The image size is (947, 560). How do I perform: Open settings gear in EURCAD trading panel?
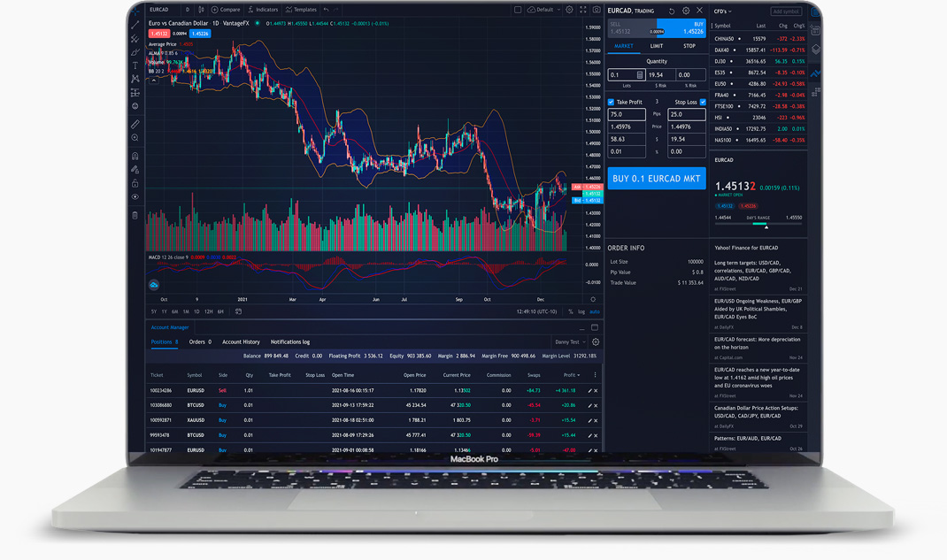click(685, 12)
